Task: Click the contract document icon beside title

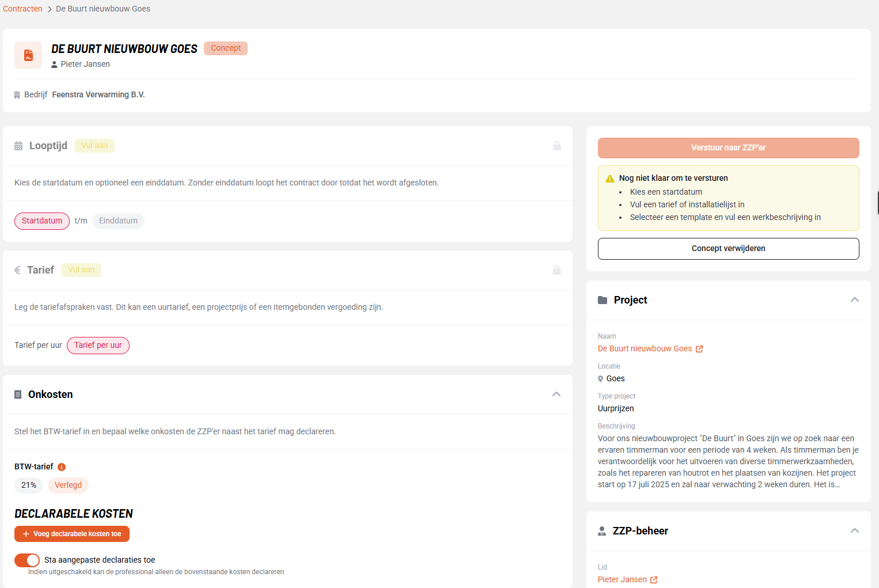Action: point(28,55)
